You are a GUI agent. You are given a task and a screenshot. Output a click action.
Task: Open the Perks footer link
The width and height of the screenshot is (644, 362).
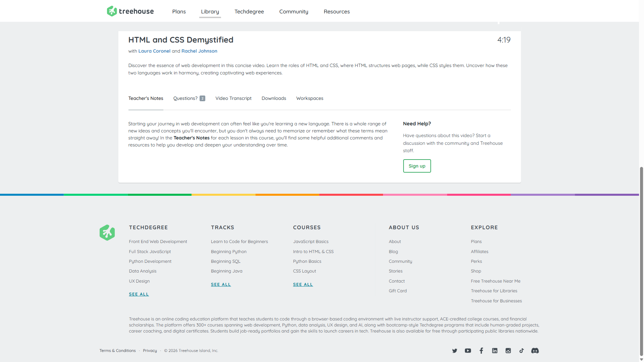coord(476,261)
